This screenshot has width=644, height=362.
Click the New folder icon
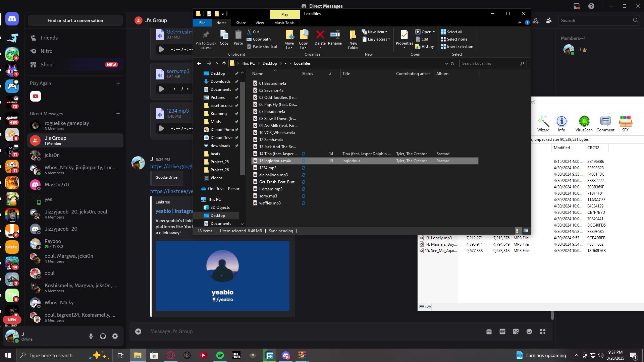353,35
